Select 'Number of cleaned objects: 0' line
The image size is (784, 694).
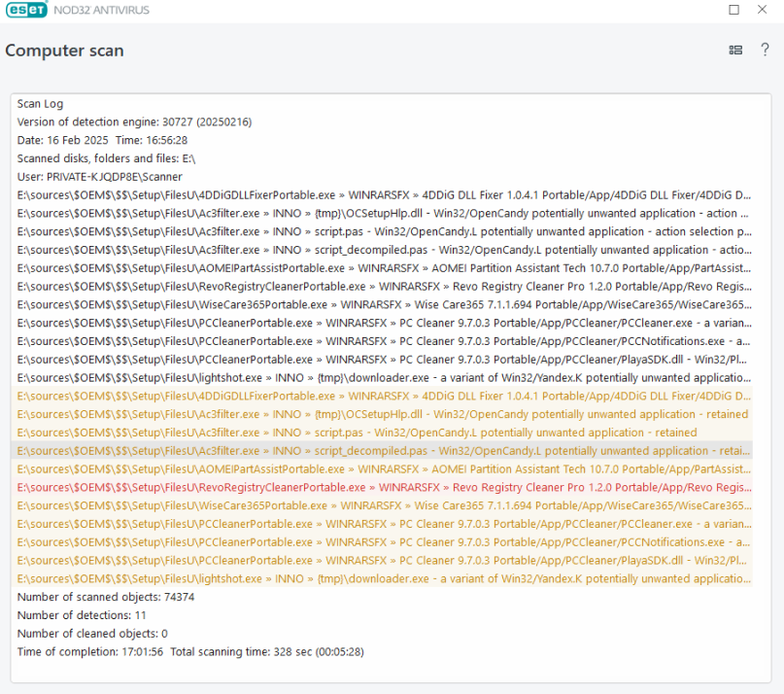(382, 634)
